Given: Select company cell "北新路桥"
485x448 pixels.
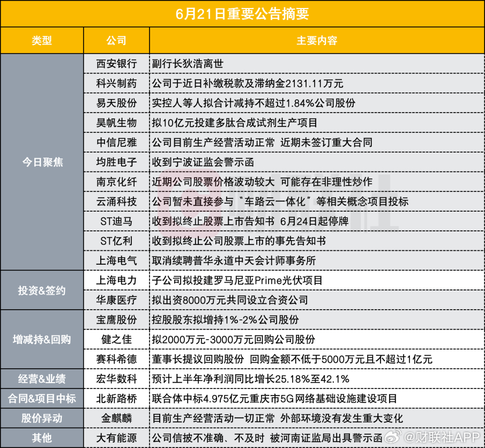Looking at the screenshot, I should [x=117, y=399].
